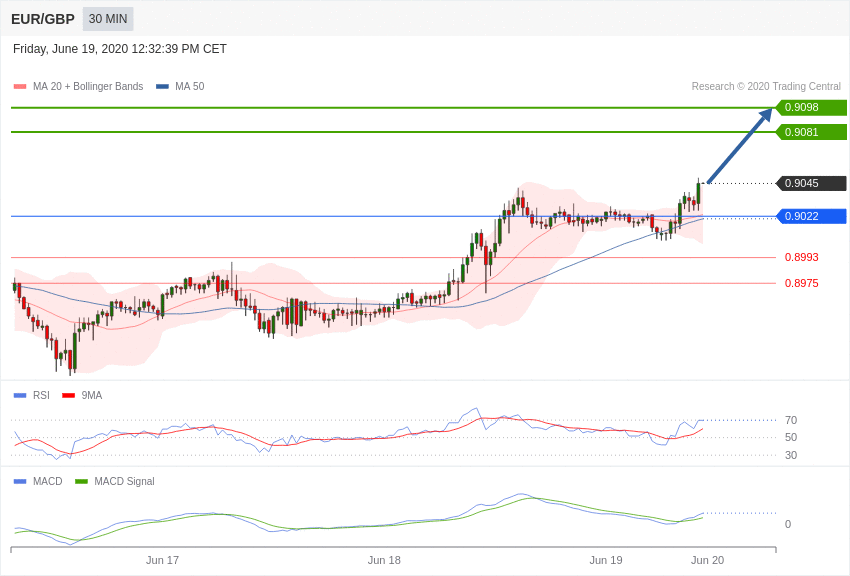The height and width of the screenshot is (576, 850).
Task: Click the 9MA legend label
Action: [92, 396]
